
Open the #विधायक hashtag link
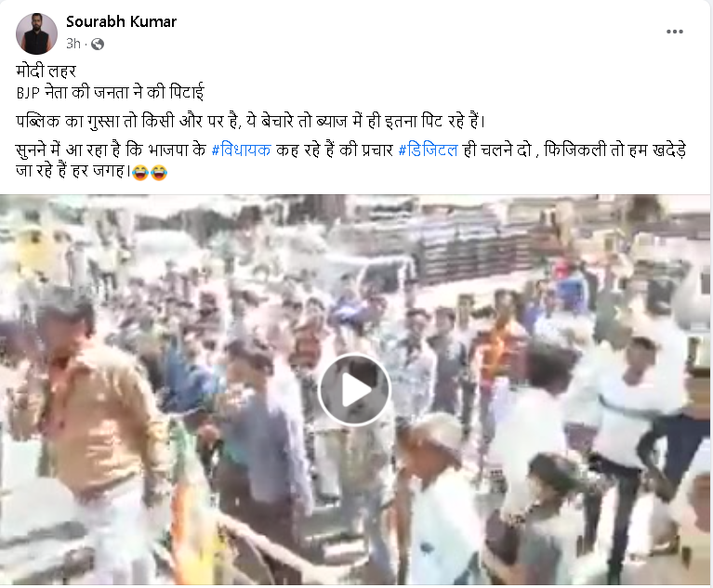[242, 150]
